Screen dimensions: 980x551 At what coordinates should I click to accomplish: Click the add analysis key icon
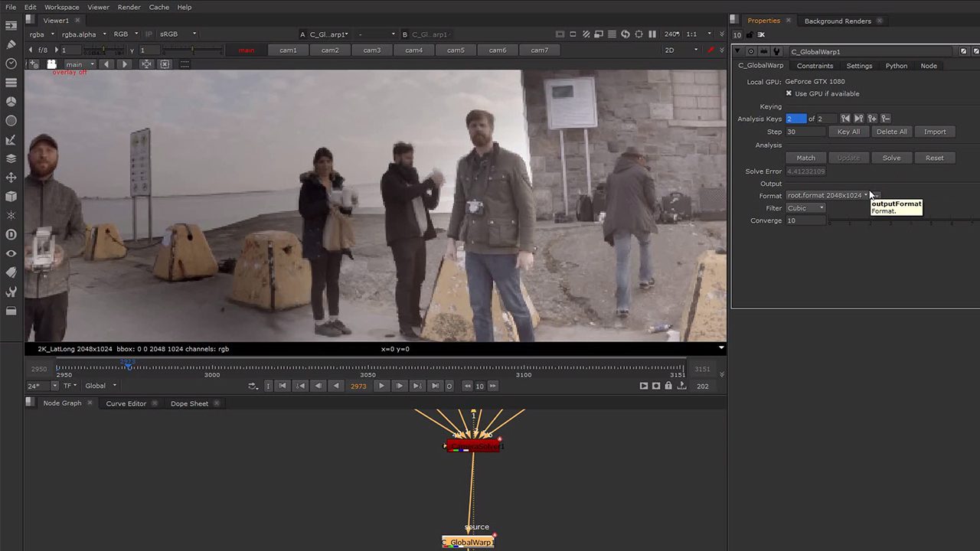[872, 119]
